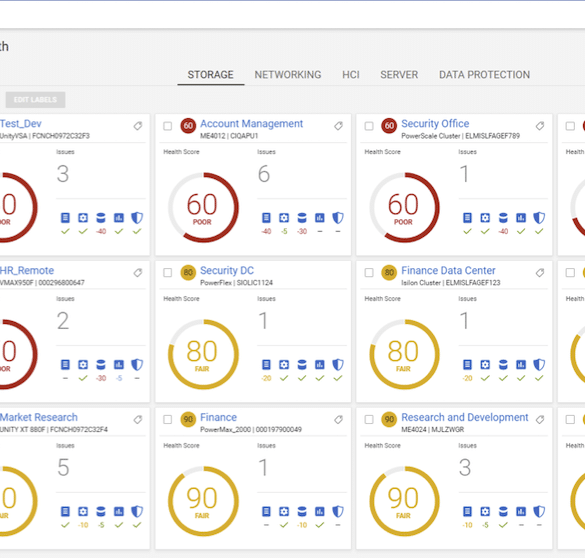The height and width of the screenshot is (558, 585).
Task: Click the Capacity icon on Test_Dev card
Action: click(101, 218)
